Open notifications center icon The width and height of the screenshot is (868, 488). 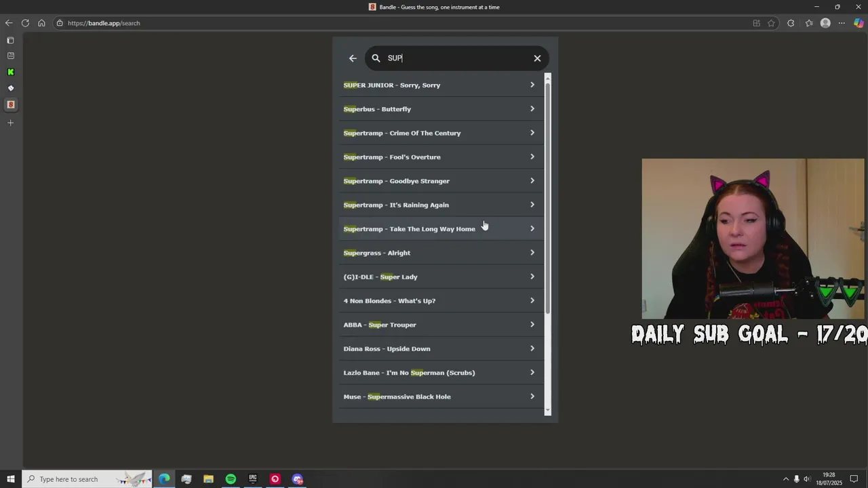pyautogui.click(x=854, y=479)
